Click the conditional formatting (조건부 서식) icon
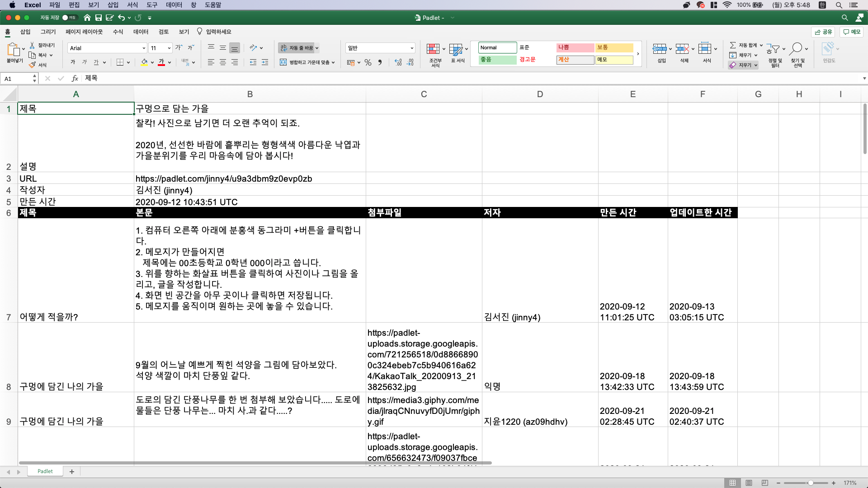Image resolution: width=868 pixels, height=488 pixels. click(433, 49)
